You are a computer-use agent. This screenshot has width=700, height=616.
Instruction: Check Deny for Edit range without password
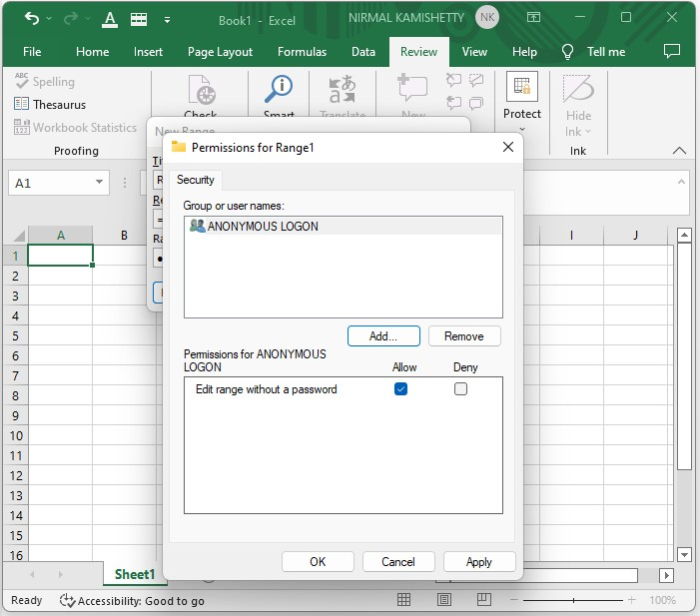pos(460,389)
